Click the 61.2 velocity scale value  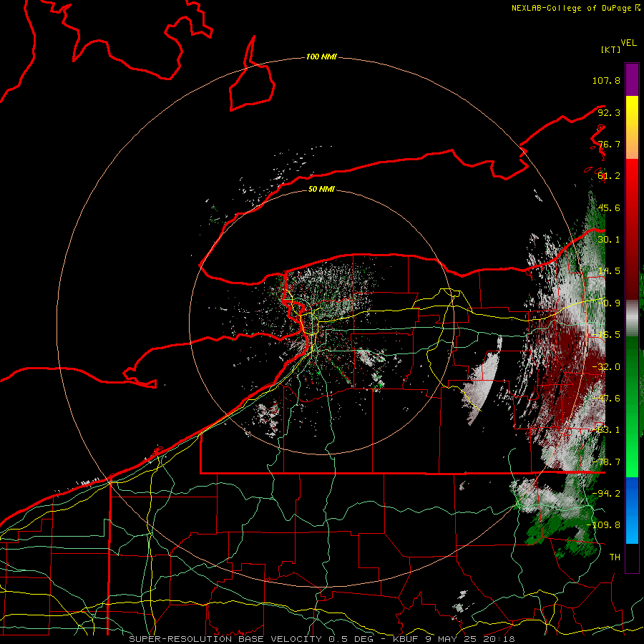click(x=609, y=176)
